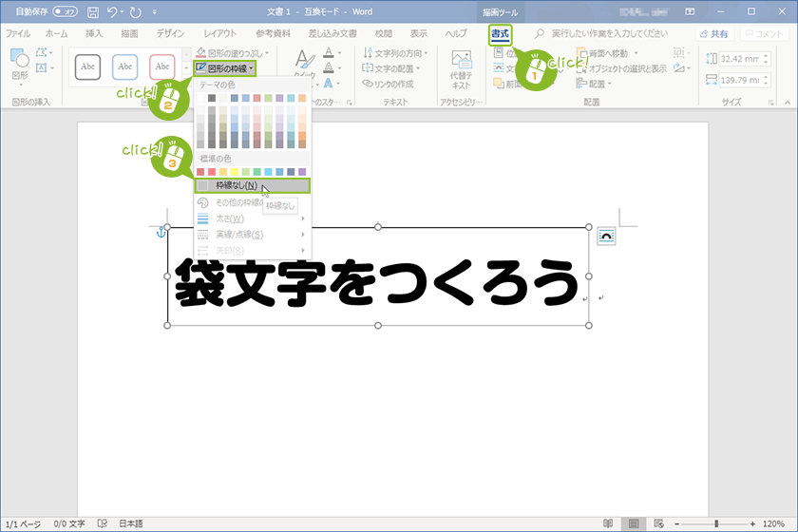The height and width of the screenshot is (532, 798).
Task: Apply the blue outline Abc shape style
Action: click(124, 66)
